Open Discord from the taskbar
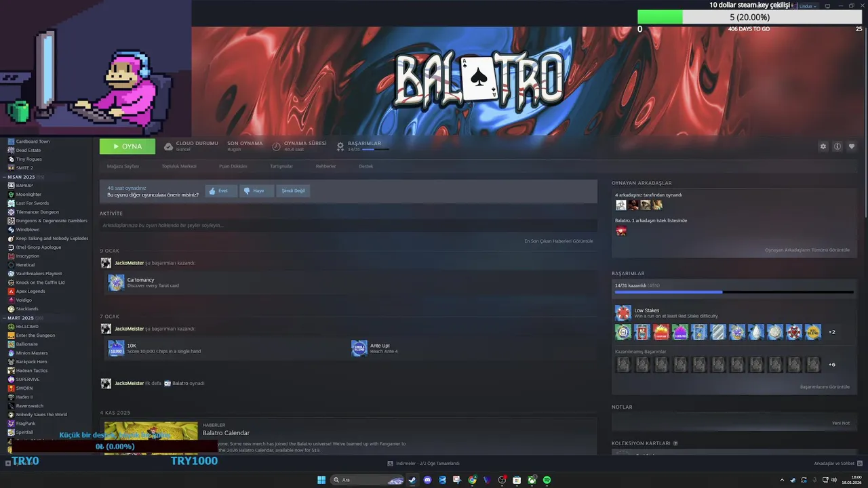This screenshot has width=868, height=488. 427,480
